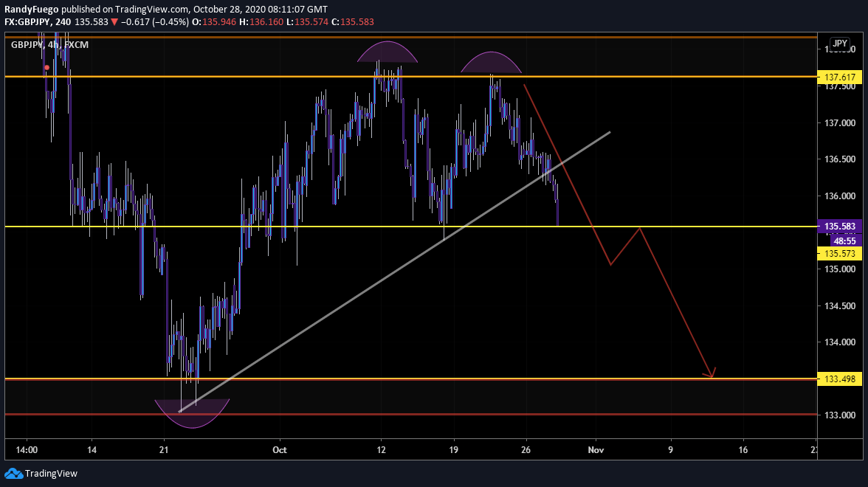Click the 16 date on time axis
This screenshot has height=487, width=868.
tap(743, 450)
